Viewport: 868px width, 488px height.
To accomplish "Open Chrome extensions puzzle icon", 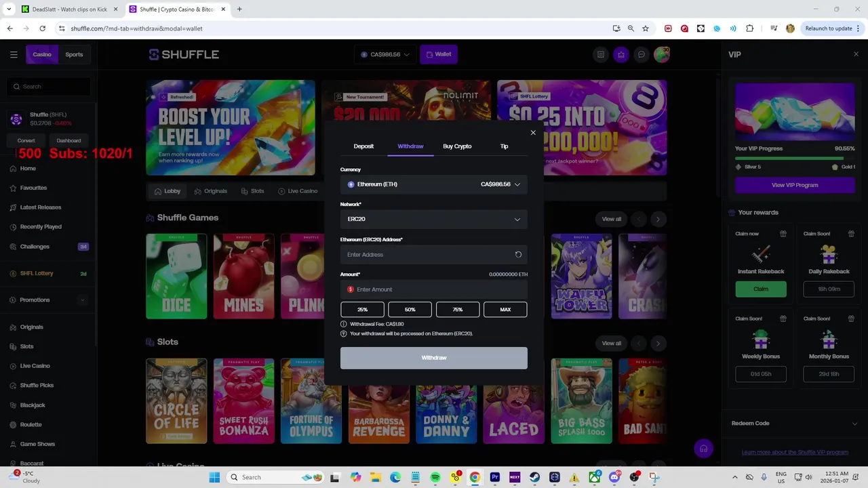I will click(x=749, y=28).
